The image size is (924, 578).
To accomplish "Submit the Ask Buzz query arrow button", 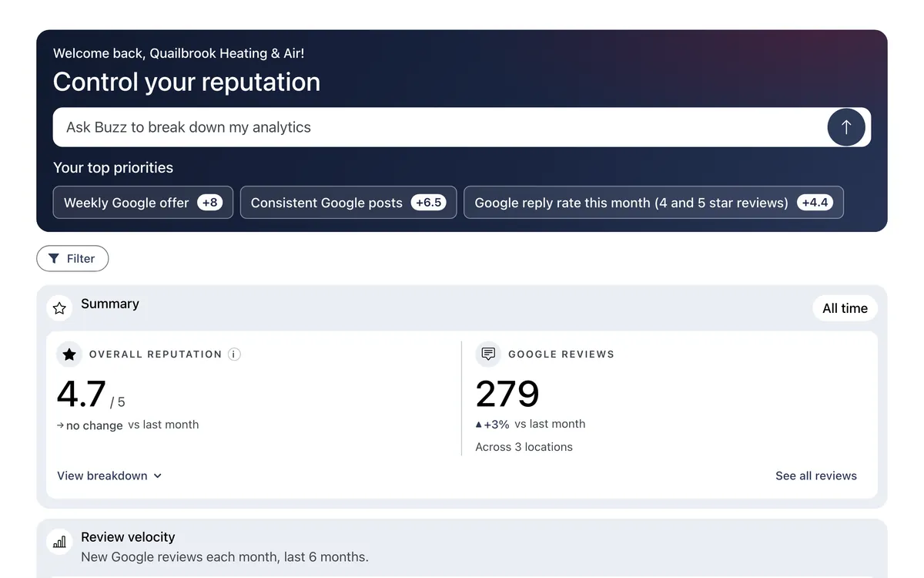I will (x=846, y=127).
